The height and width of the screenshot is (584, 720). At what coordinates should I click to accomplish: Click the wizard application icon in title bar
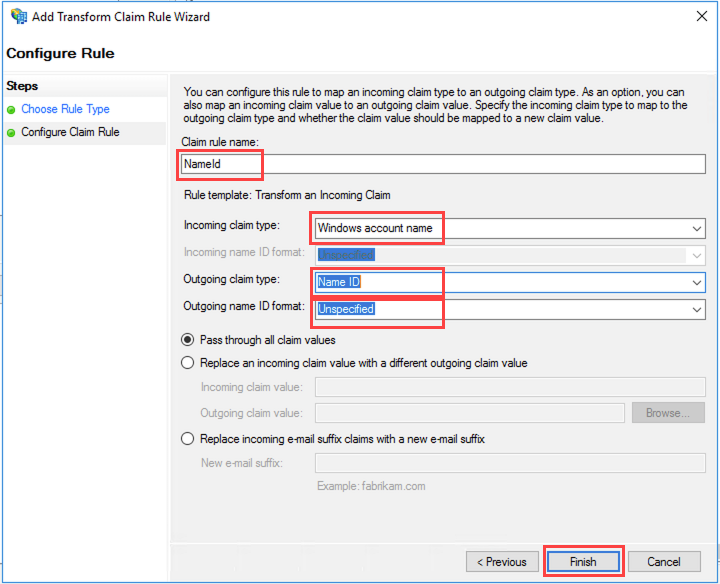(x=19, y=16)
